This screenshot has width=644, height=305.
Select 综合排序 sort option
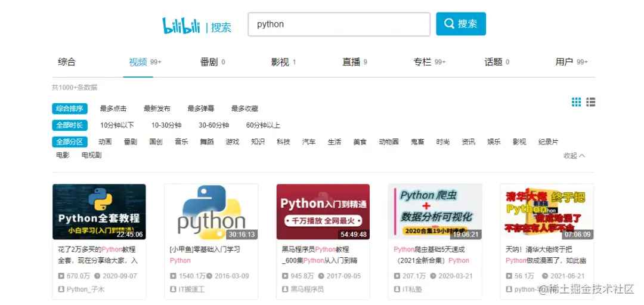tap(70, 109)
